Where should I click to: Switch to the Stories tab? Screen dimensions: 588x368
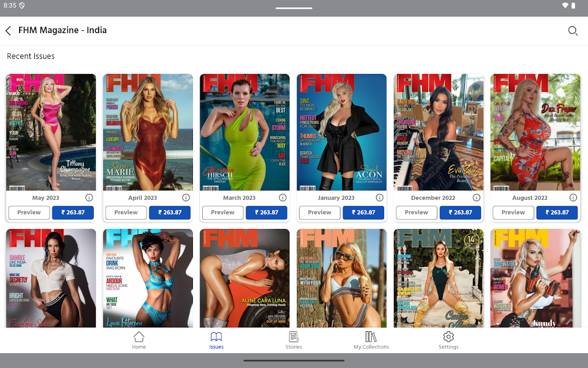click(294, 340)
